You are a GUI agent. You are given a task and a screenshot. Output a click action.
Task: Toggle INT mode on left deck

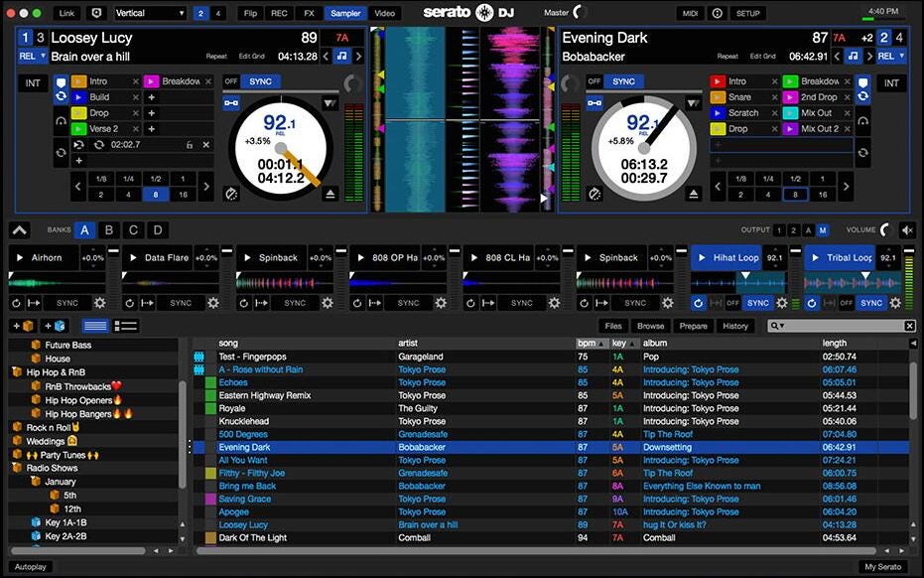tap(33, 83)
